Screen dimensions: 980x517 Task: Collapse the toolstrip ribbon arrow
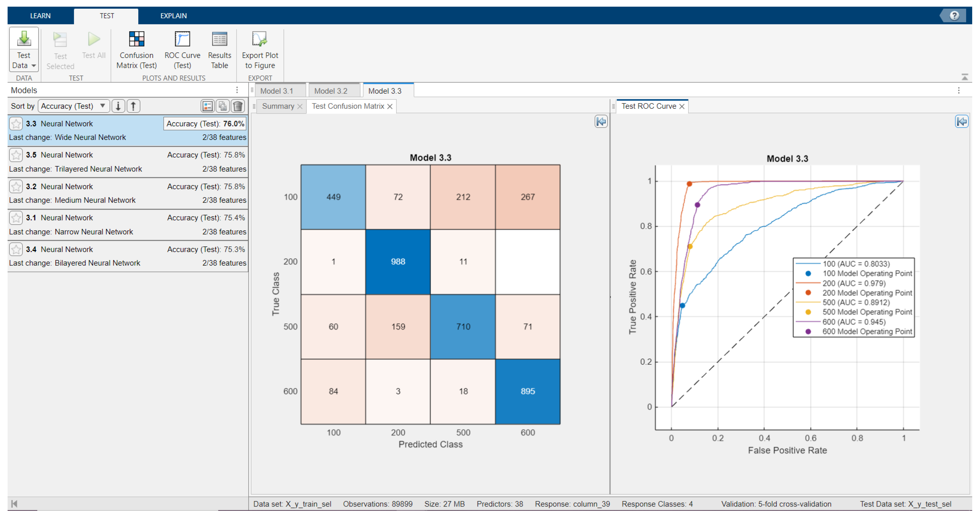[964, 77]
